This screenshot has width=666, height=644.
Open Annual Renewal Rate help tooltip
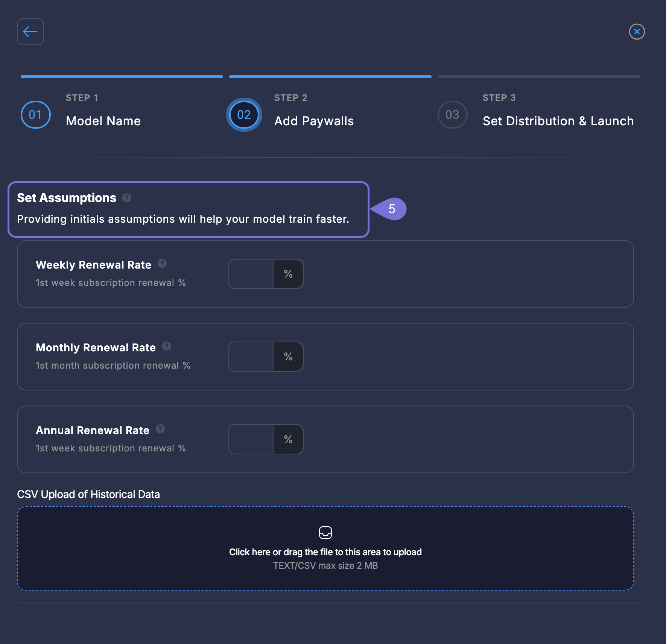point(160,429)
